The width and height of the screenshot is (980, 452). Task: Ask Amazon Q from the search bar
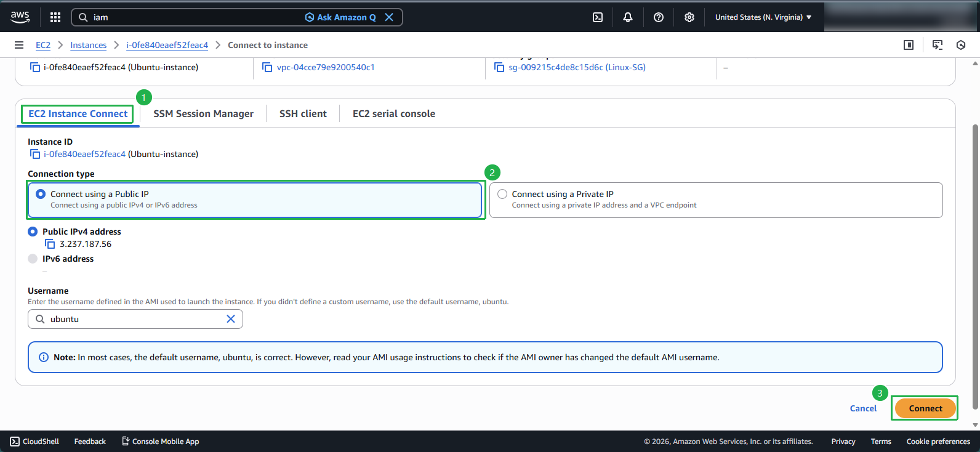coord(340,17)
